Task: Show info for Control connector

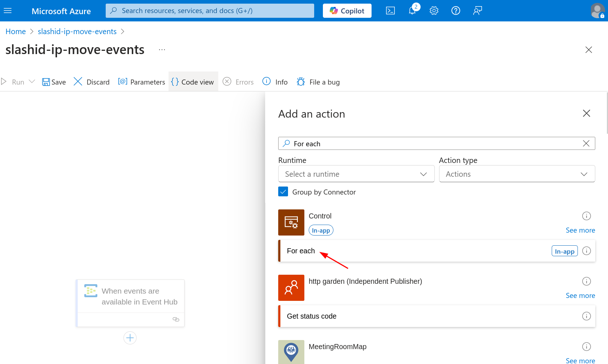Action: 587,216
